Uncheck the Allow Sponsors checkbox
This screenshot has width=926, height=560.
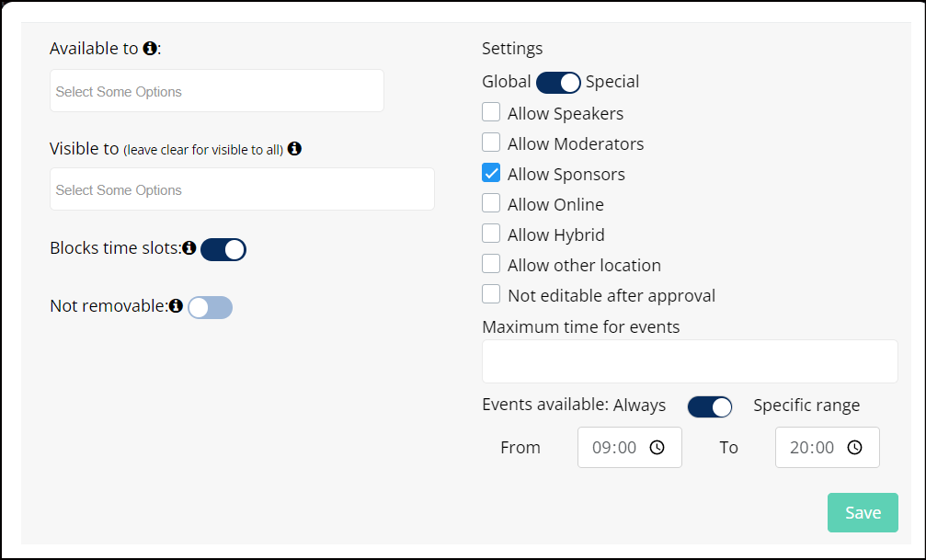coord(491,173)
